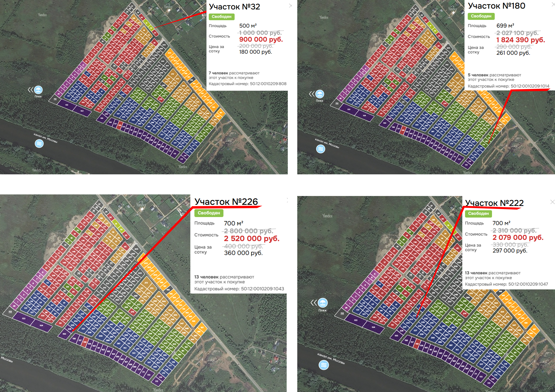Close the Участок №222 info panel
555x392 pixels.
pyautogui.click(x=552, y=202)
